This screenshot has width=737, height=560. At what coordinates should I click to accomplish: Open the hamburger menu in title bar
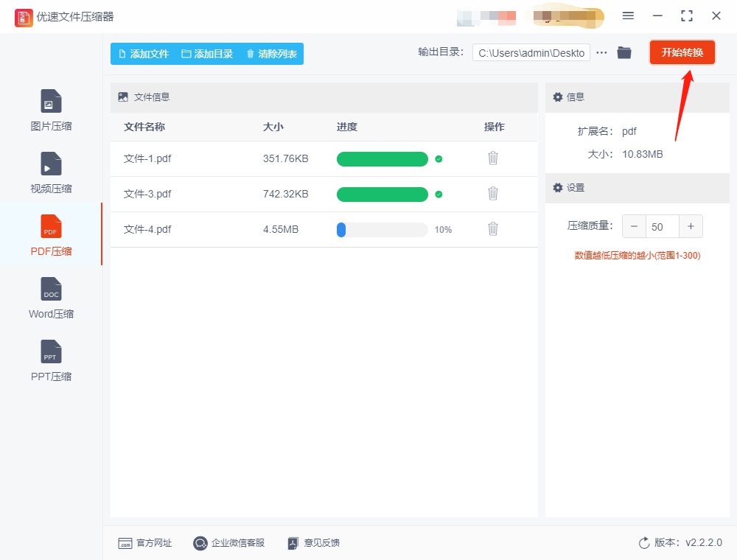point(628,16)
